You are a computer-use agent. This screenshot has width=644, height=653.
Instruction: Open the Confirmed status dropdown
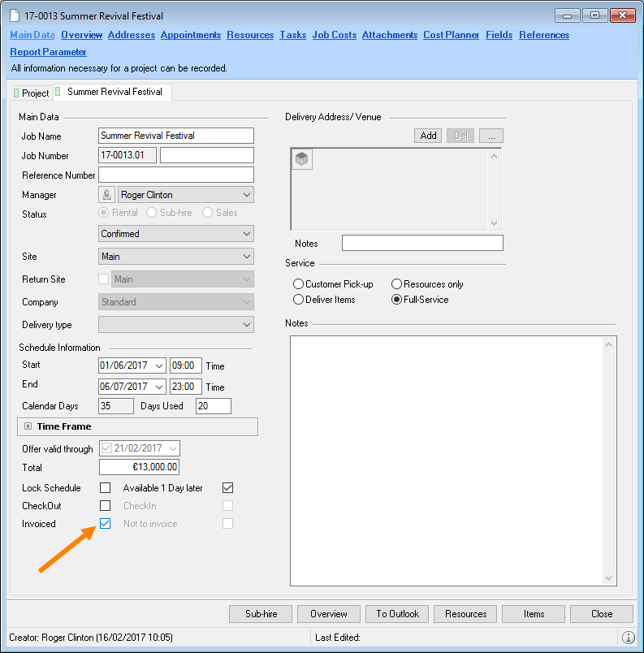click(x=247, y=234)
